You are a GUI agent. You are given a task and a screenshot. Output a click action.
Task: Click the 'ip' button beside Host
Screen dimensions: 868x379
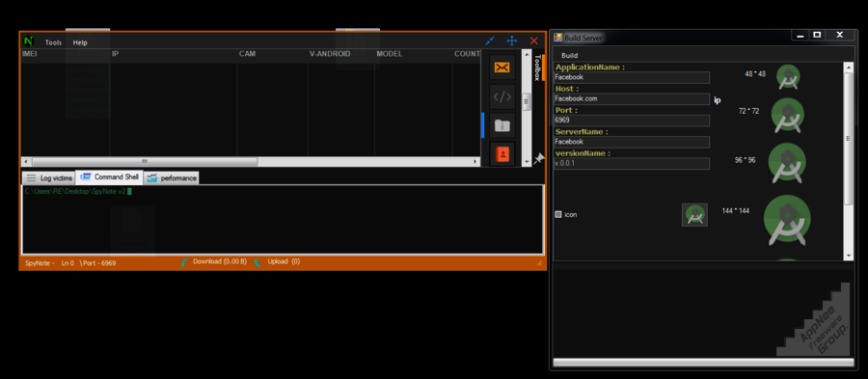click(x=717, y=100)
